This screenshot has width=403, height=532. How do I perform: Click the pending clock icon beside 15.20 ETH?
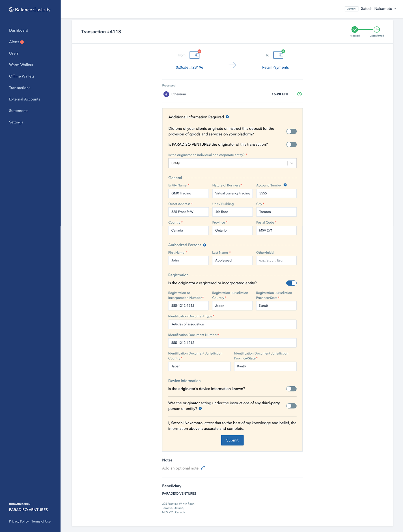point(299,94)
